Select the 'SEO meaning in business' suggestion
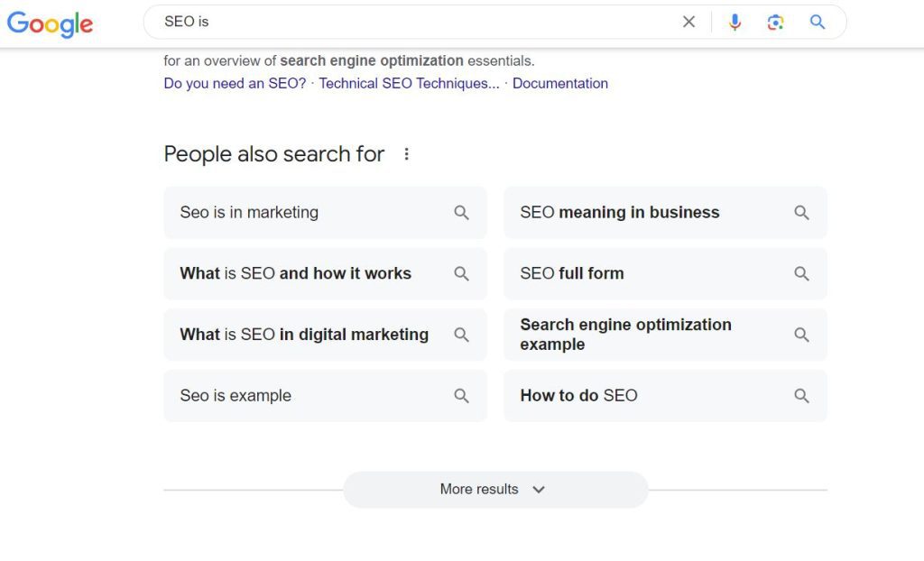Image resolution: width=924 pixels, height=561 pixels. 619,212
